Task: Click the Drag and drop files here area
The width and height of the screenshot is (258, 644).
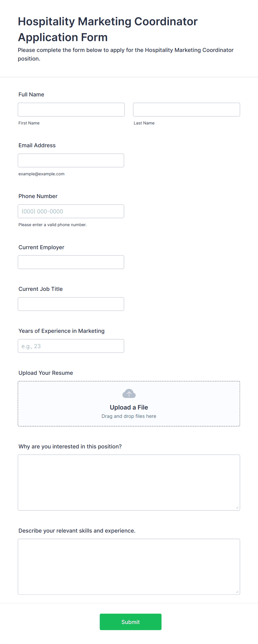Action: pos(129,416)
